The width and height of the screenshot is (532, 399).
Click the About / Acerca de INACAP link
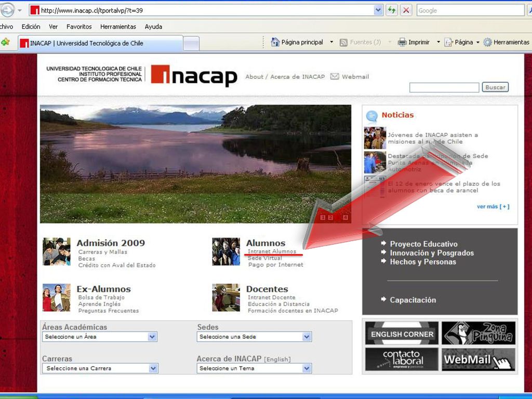[x=285, y=77]
